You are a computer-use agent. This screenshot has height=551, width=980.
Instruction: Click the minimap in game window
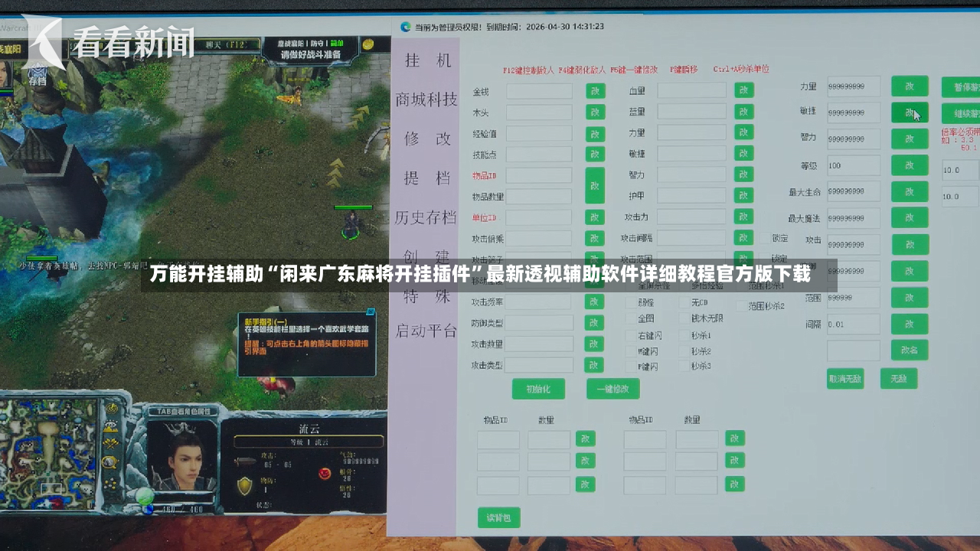48,455
